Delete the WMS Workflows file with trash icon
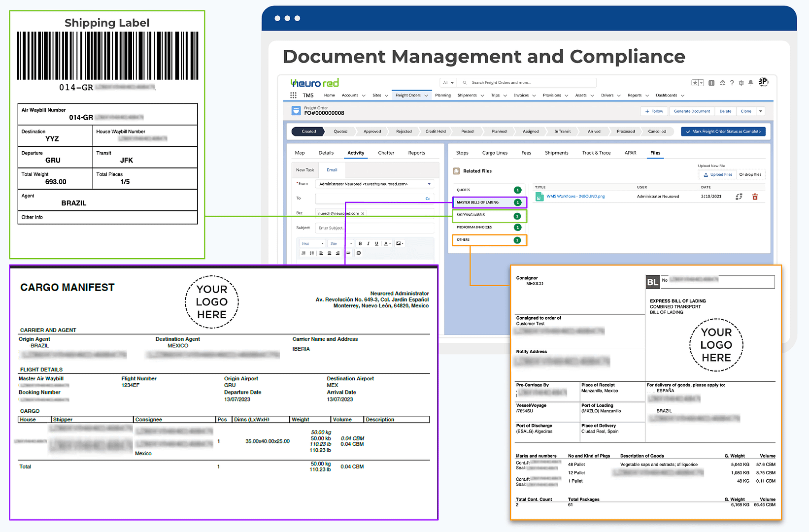 point(755,197)
